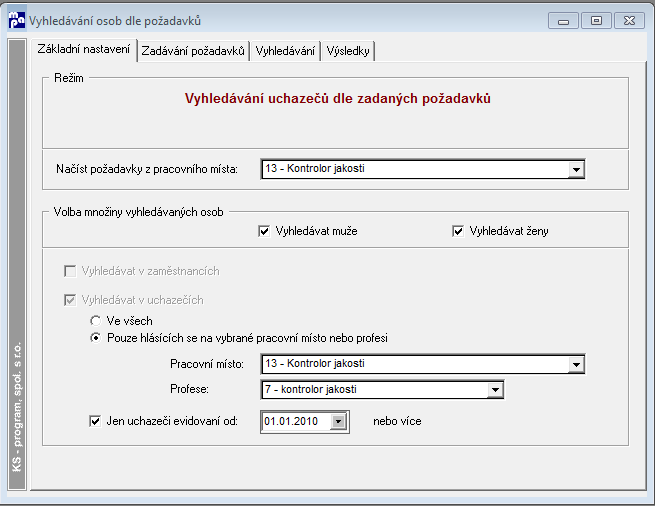Close the Vyhledávání osob dle požadavků window
This screenshot has width=655, height=506.
click(x=629, y=20)
